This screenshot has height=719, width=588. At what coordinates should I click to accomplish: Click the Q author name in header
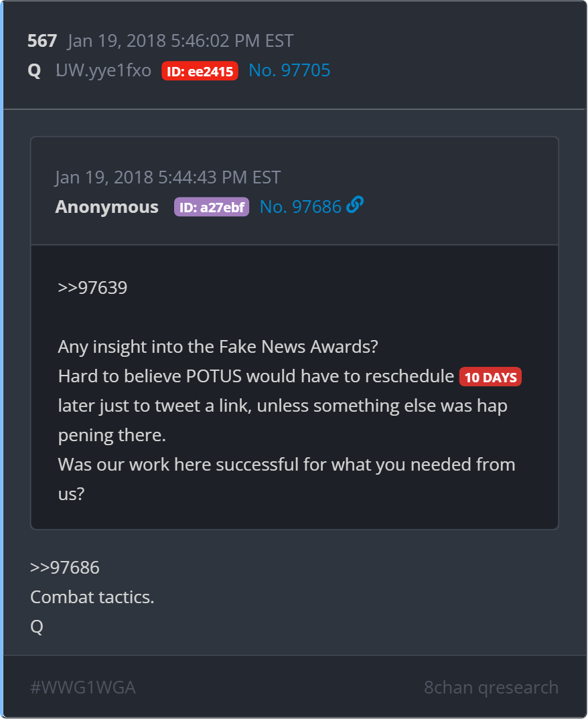coord(34,70)
